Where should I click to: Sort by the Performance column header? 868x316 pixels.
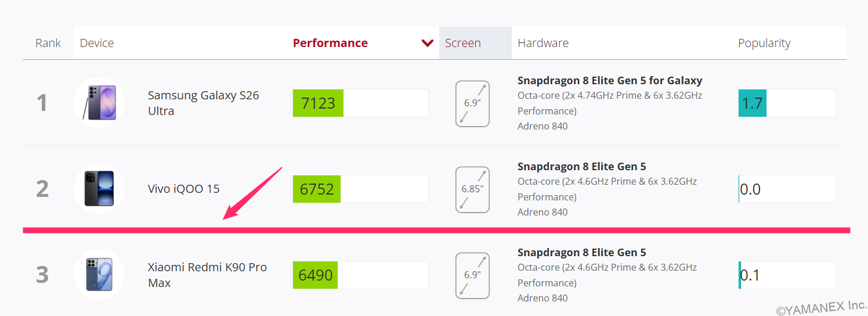330,43
